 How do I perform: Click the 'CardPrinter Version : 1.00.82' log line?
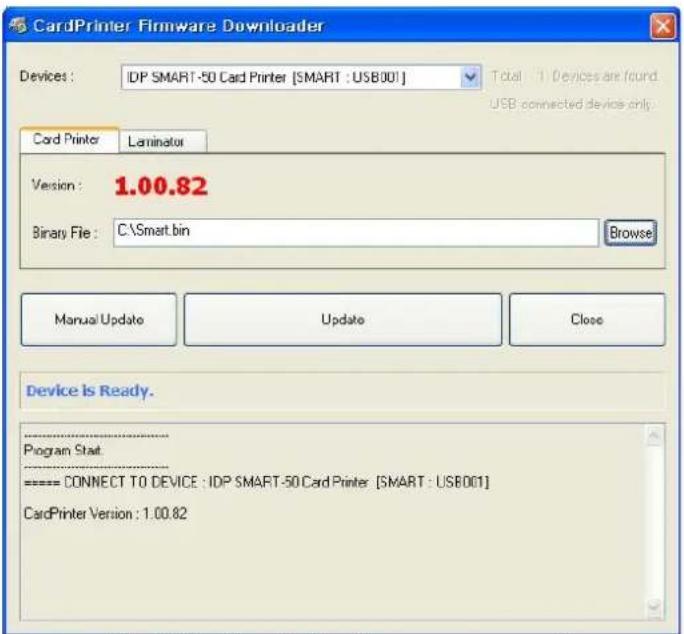[106, 514]
